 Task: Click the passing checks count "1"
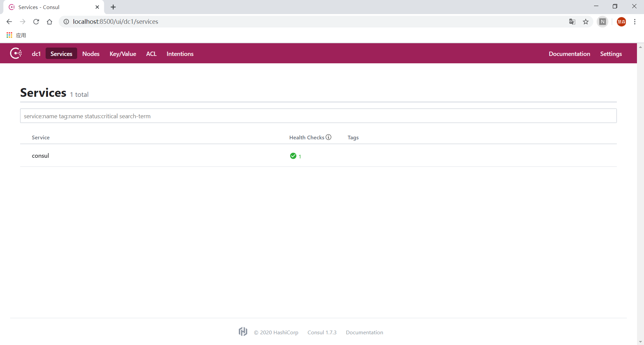pyautogui.click(x=300, y=156)
